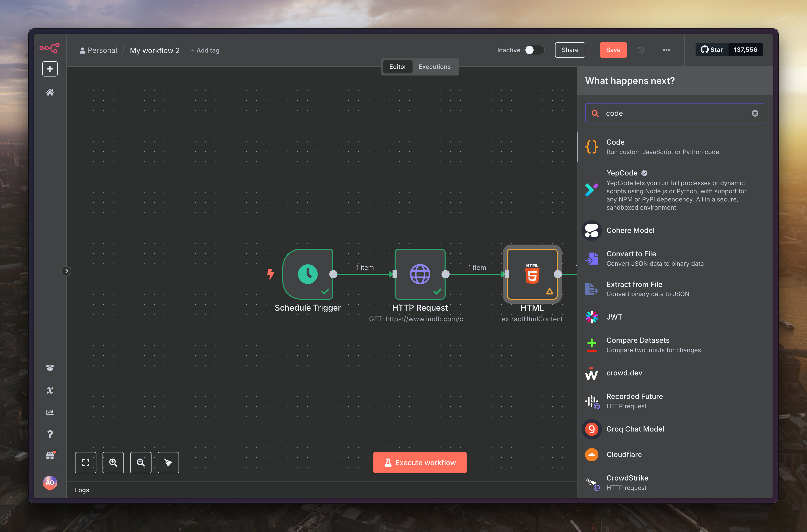This screenshot has width=807, height=532.
Task: Click the fit-to-view canvas icon
Action: tap(85, 462)
